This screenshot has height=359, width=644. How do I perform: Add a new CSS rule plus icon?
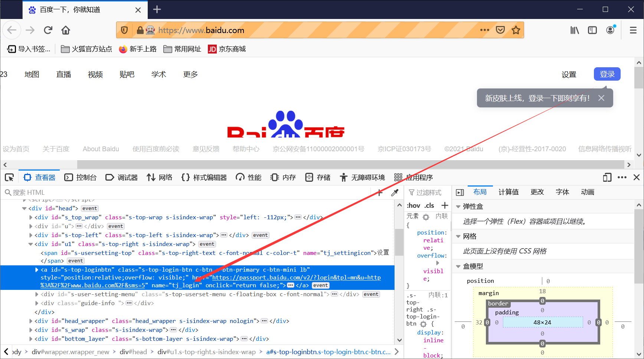[445, 206]
